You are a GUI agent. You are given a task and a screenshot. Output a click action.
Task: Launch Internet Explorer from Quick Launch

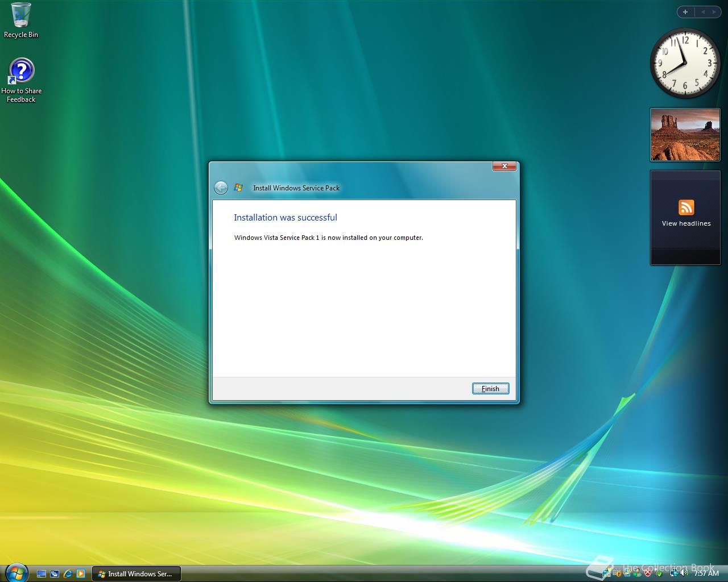68,574
